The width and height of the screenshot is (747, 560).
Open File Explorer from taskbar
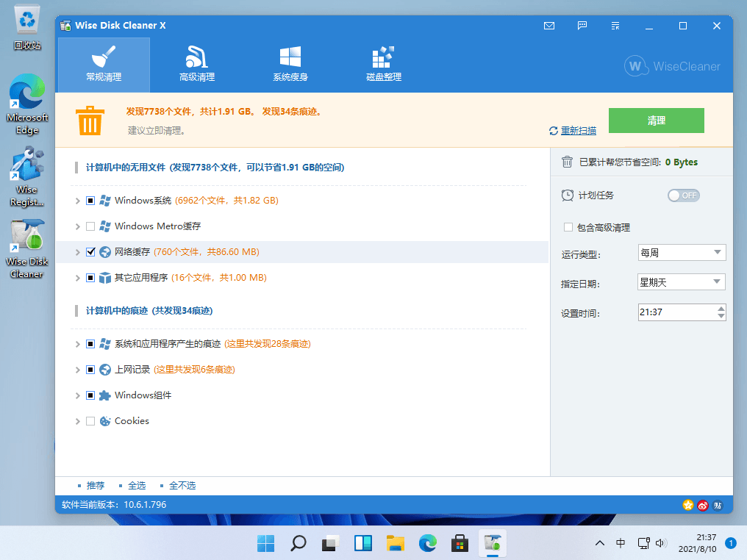tap(396, 543)
